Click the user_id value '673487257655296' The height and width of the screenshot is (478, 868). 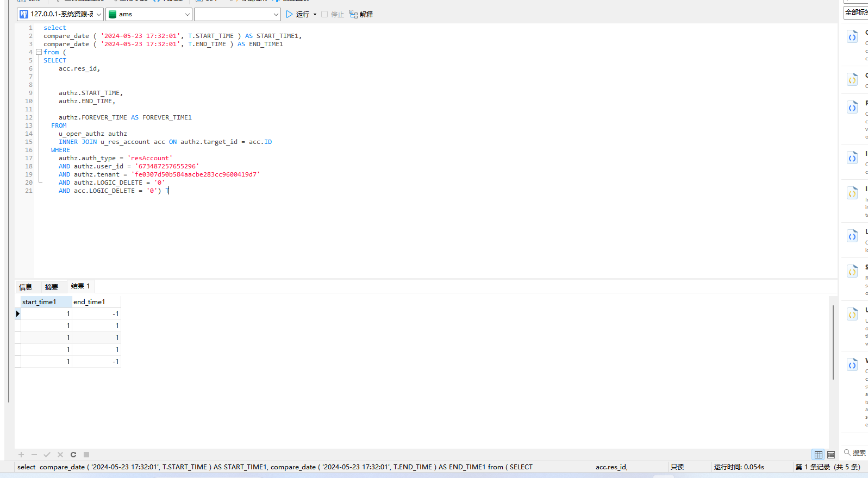click(167, 166)
